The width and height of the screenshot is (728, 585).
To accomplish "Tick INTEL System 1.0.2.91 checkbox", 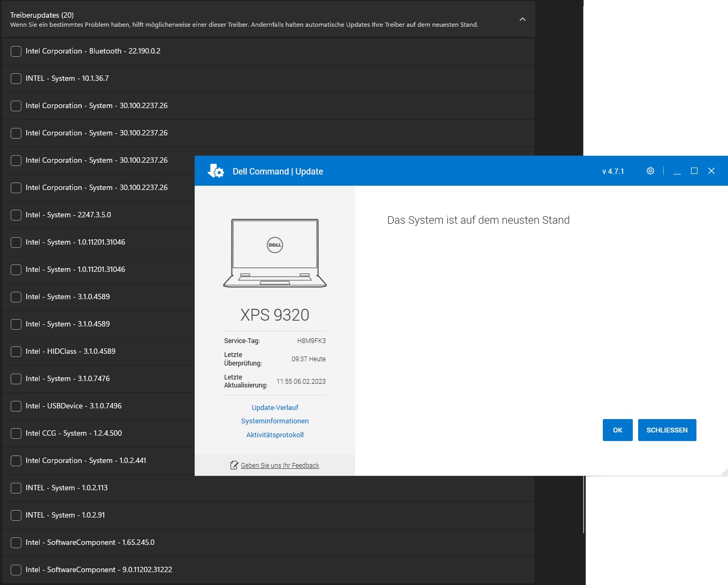I will (16, 515).
